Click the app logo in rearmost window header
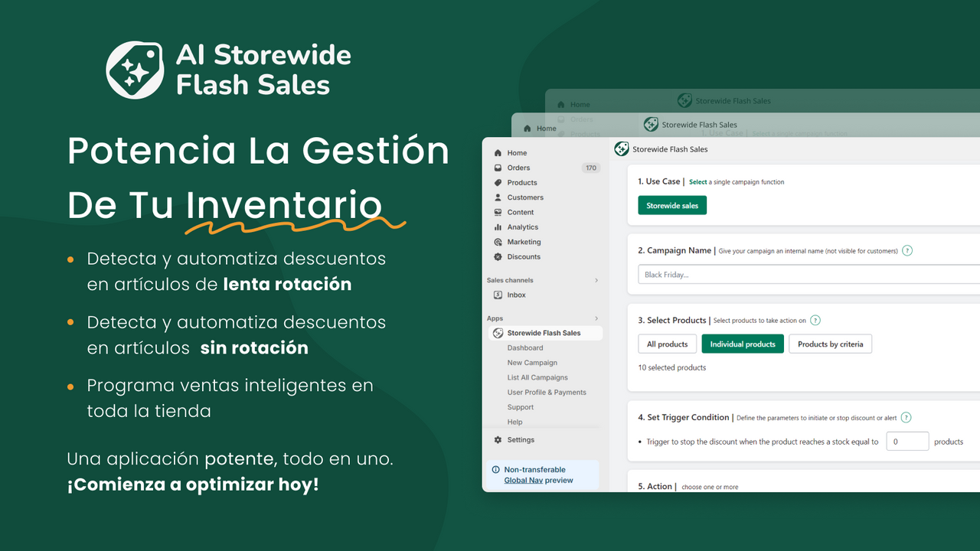980x551 pixels. click(684, 100)
